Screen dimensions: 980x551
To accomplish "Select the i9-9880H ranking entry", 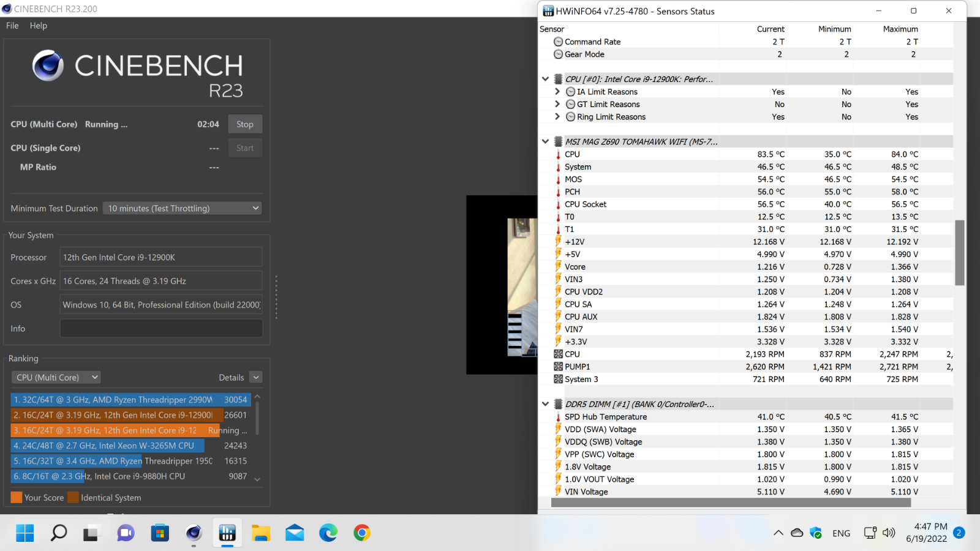I will 130,476.
